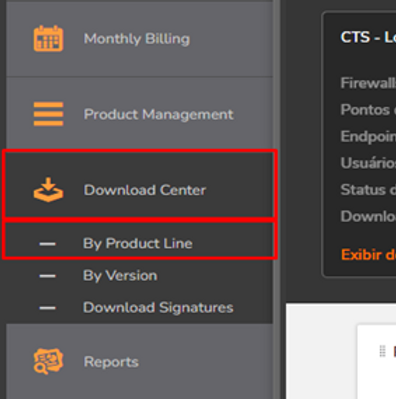Open the Reports menu item
This screenshot has width=396, height=399.
[139, 361]
